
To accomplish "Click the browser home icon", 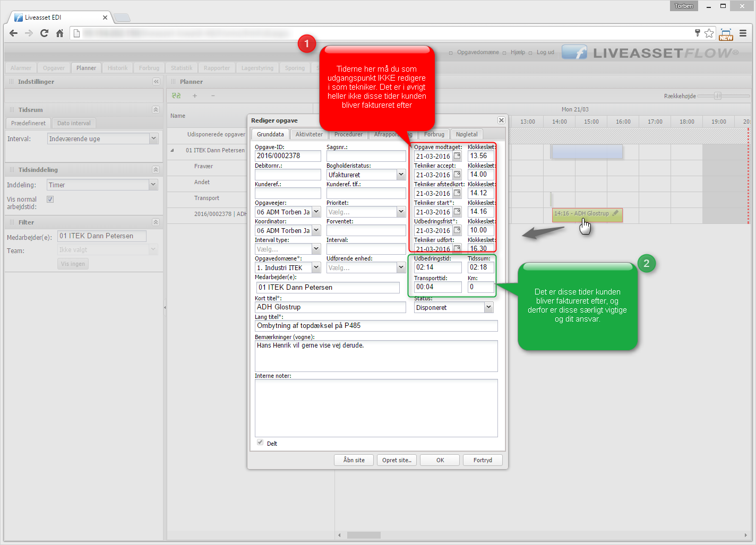I will pos(60,33).
